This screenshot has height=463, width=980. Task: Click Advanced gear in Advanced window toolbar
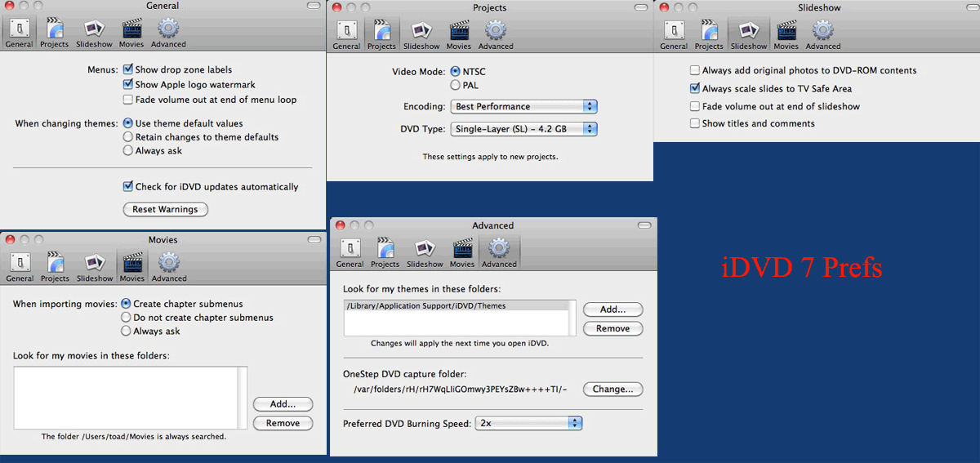(499, 253)
